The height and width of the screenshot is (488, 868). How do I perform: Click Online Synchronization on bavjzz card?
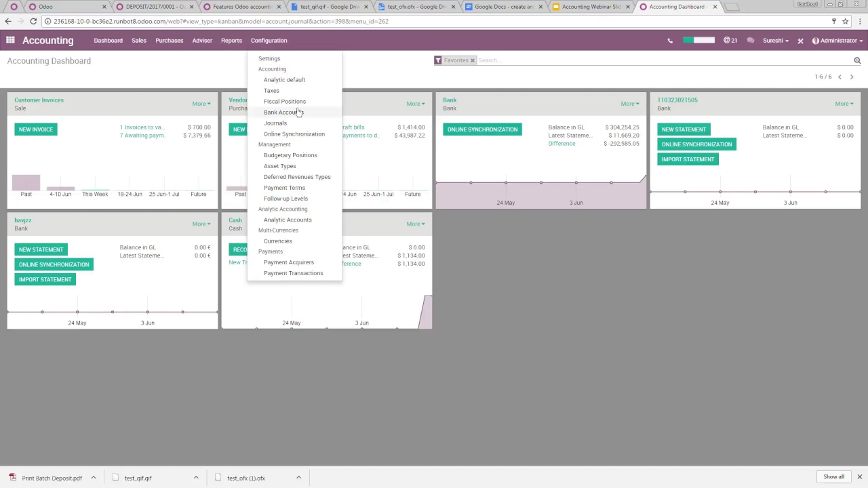54,264
